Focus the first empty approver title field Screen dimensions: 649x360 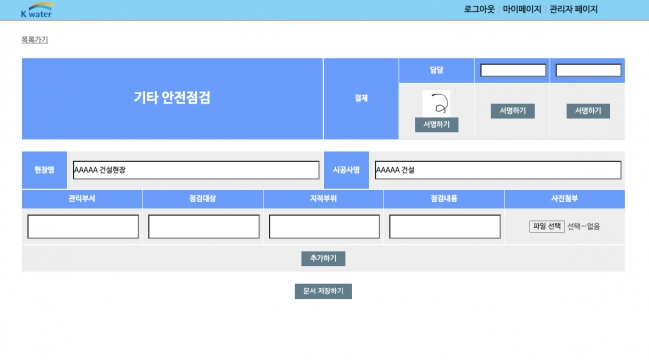[513, 70]
